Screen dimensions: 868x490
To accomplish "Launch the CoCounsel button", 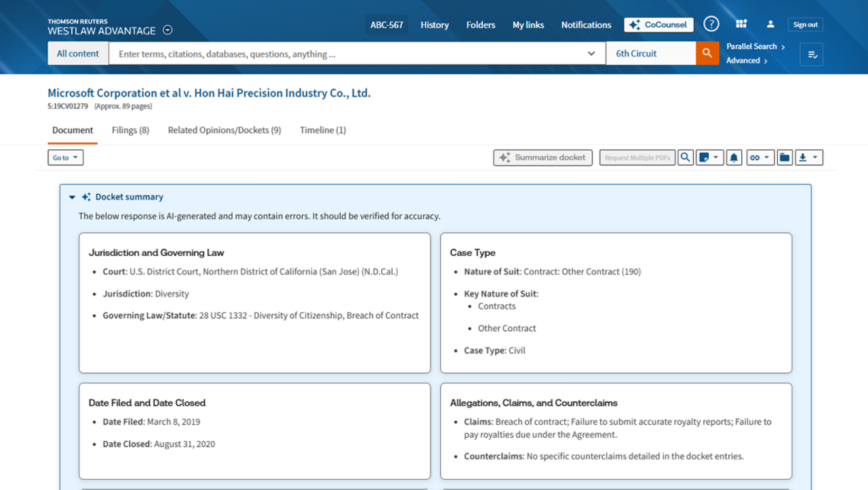I will [x=658, y=24].
